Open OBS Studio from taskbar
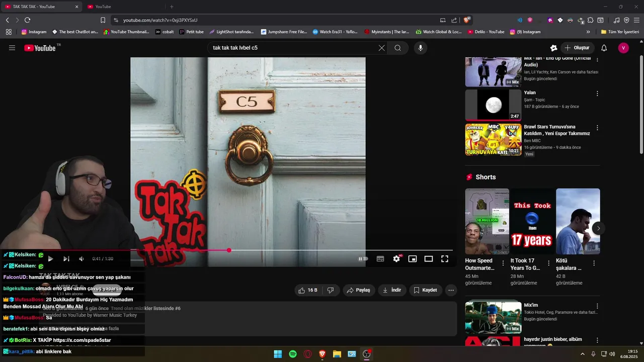 click(367, 354)
